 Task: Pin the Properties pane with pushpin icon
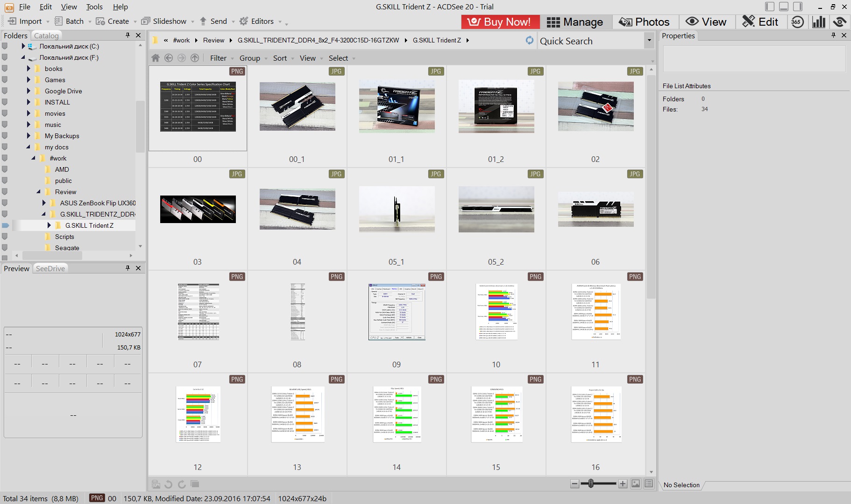(x=833, y=35)
